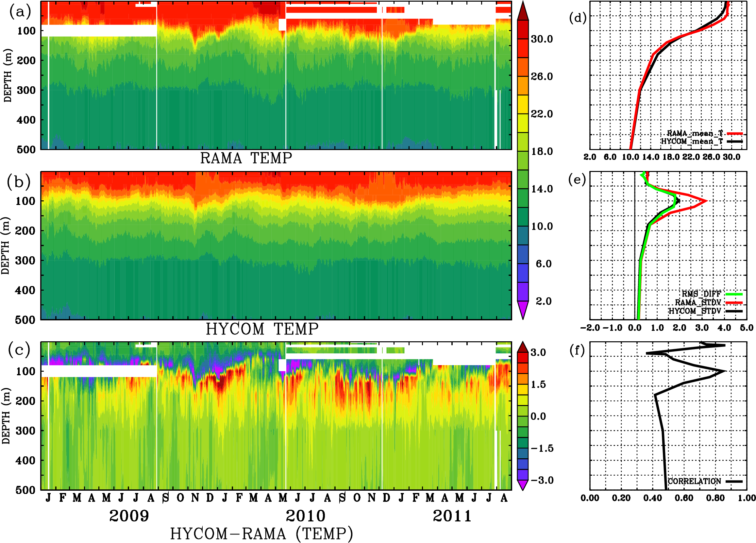Click the CORRELATION legend line
The height and width of the screenshot is (543, 756).
pyautogui.click(x=734, y=481)
